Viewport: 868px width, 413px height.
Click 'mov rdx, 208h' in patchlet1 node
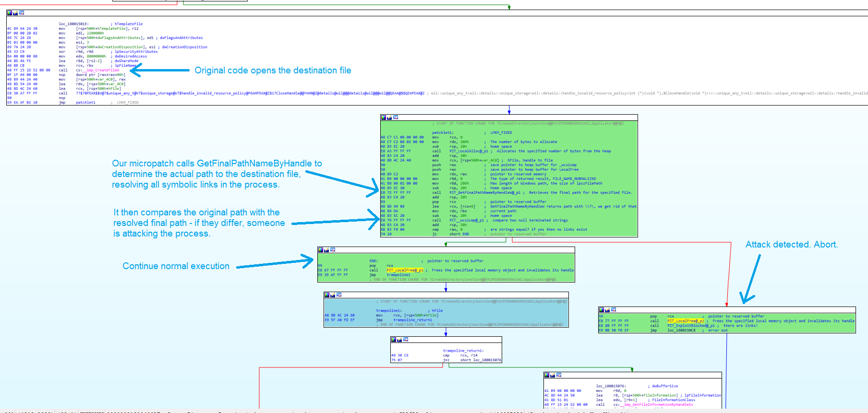(x=451, y=142)
